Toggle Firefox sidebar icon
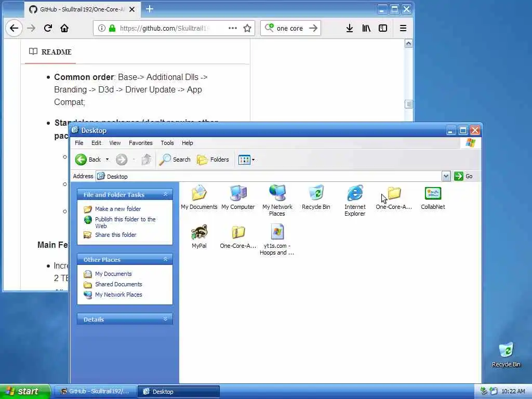The image size is (532, 399). point(383,28)
